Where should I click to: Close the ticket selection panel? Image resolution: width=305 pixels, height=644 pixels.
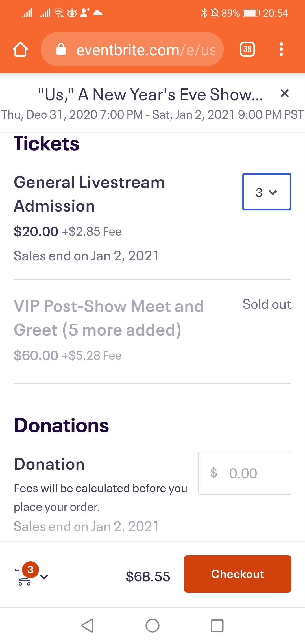pyautogui.click(x=284, y=93)
